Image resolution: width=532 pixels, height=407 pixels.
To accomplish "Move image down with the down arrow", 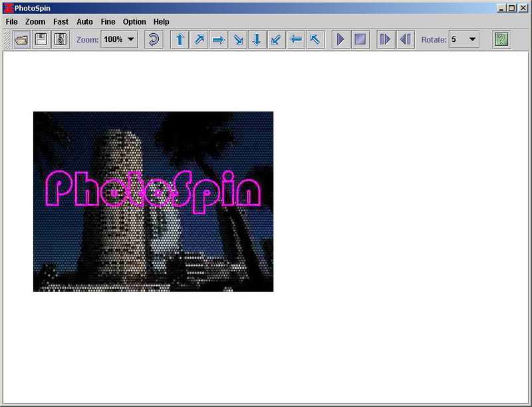I will pos(257,40).
